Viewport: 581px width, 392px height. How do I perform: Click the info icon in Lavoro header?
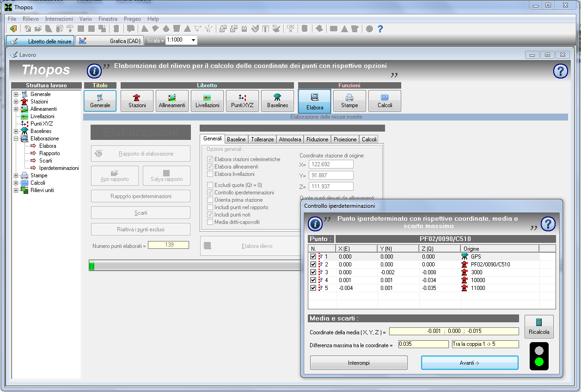[94, 71]
